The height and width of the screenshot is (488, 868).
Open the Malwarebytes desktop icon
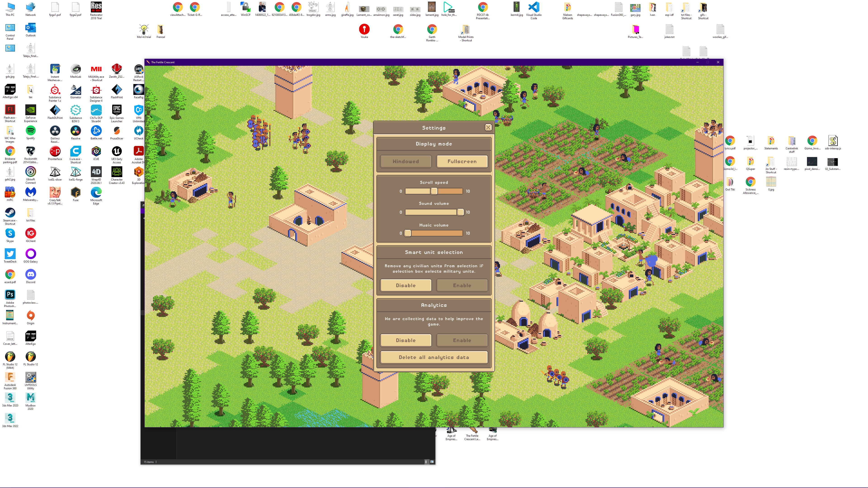31,194
